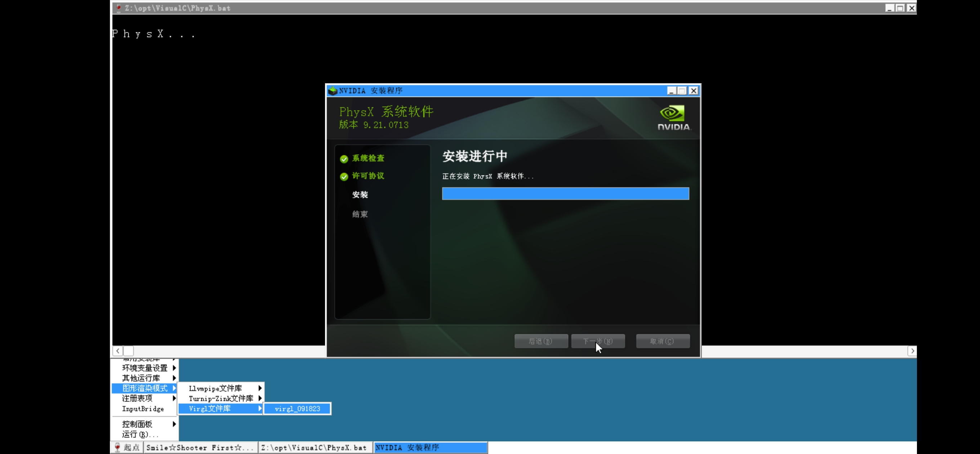Expand arrow beside Virgl文件库
Screen dimensions: 980x454
pyautogui.click(x=260, y=408)
